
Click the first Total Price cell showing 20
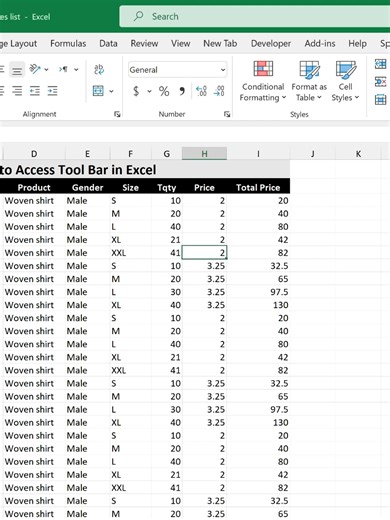point(258,200)
